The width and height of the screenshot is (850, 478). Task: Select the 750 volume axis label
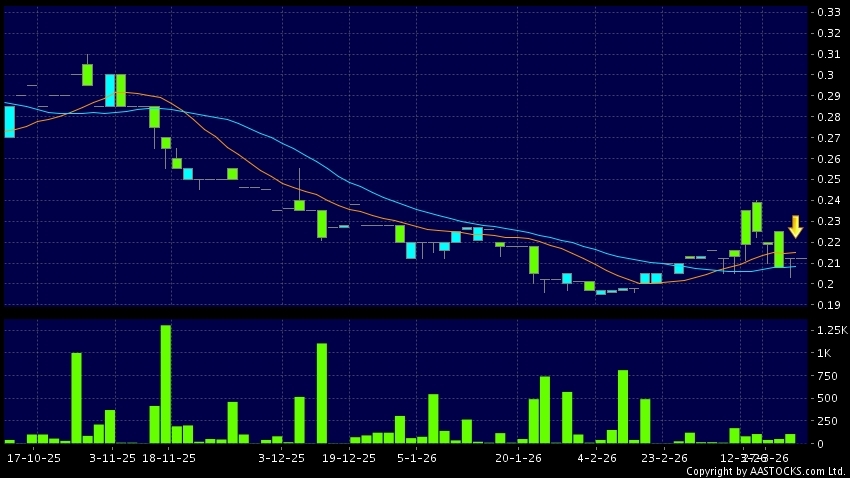point(826,376)
